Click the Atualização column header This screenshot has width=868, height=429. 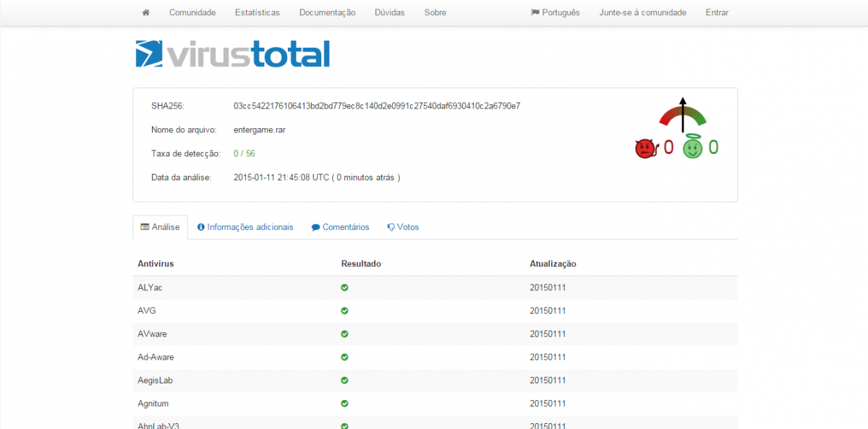(553, 263)
